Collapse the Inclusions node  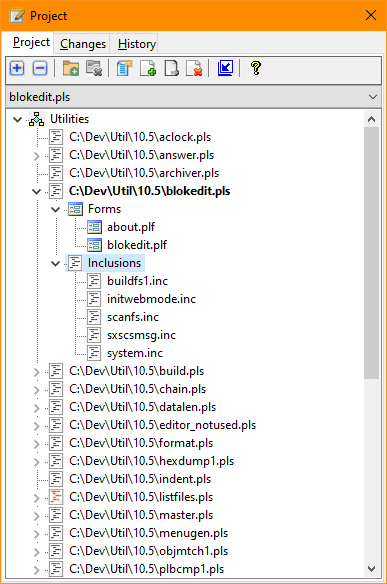[55, 263]
